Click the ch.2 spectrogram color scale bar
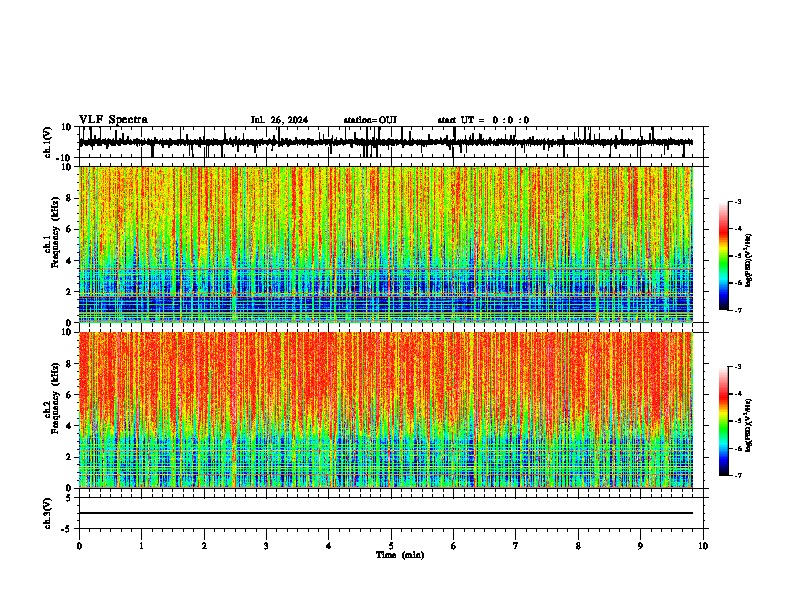This screenshot has height=612, width=792. (x=723, y=421)
